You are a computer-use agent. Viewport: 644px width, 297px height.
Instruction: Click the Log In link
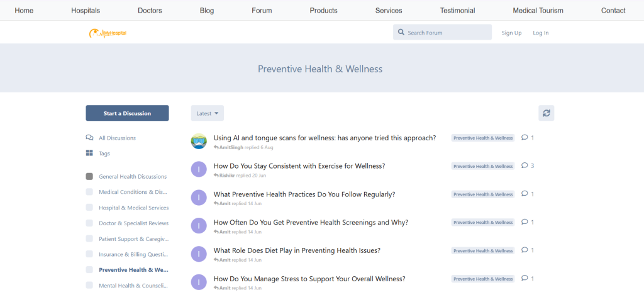[540, 33]
